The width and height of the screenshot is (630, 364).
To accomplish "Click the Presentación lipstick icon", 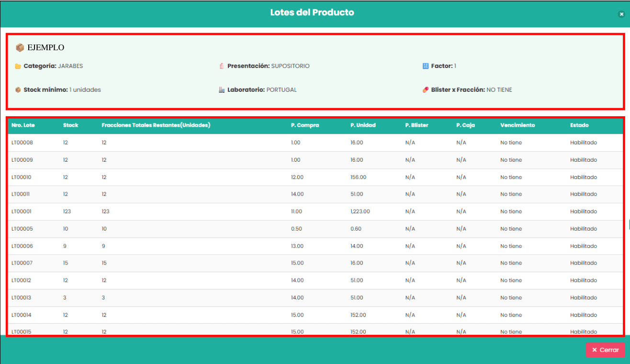I will [221, 66].
